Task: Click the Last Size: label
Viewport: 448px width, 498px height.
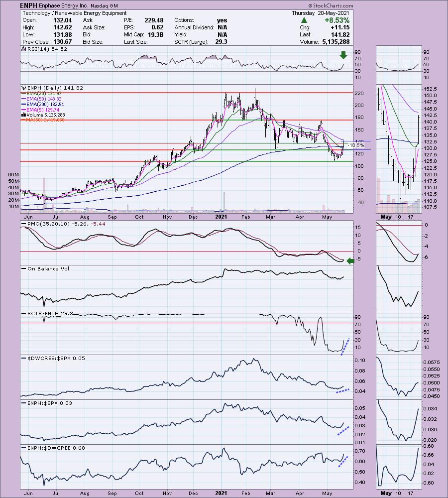Action: 135,42
